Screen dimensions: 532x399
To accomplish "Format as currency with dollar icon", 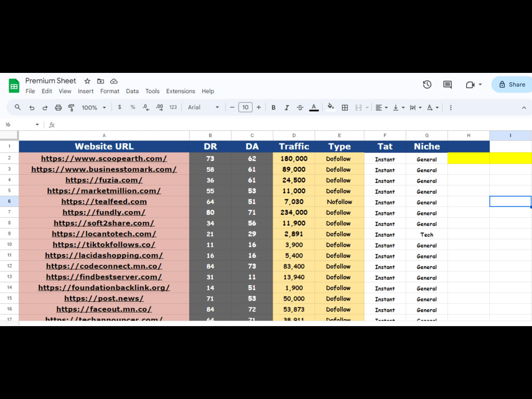I will [119, 107].
